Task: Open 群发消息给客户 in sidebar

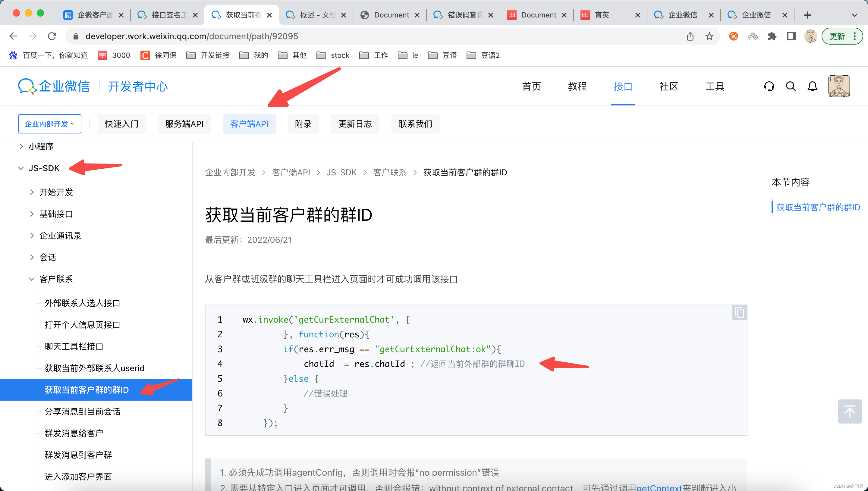Action: coord(74,433)
